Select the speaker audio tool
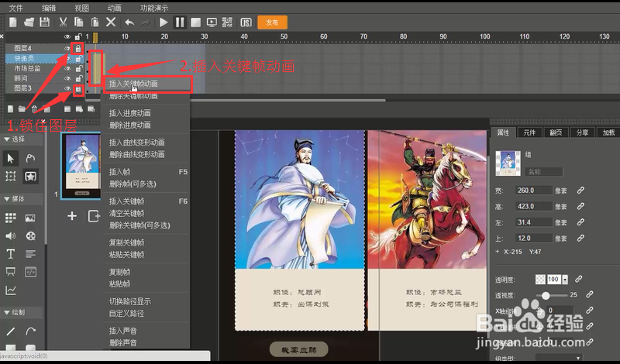The image size is (620, 364). pos(10,236)
